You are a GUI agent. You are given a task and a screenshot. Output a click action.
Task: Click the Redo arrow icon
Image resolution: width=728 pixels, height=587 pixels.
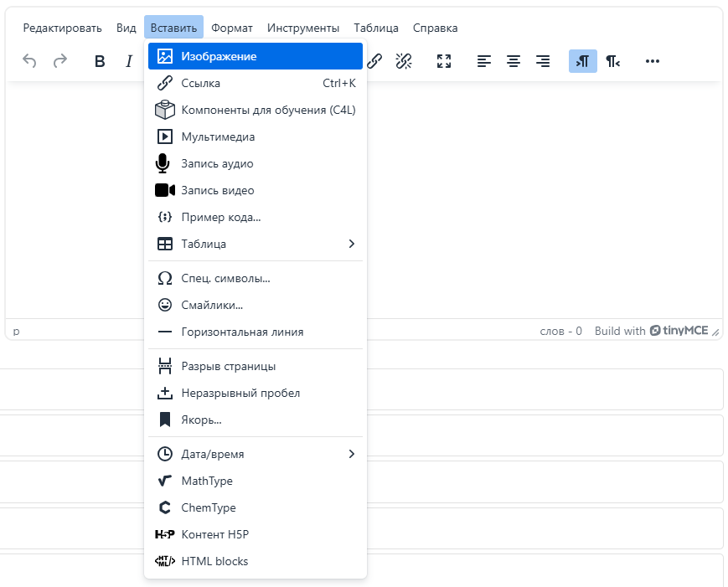click(x=59, y=61)
